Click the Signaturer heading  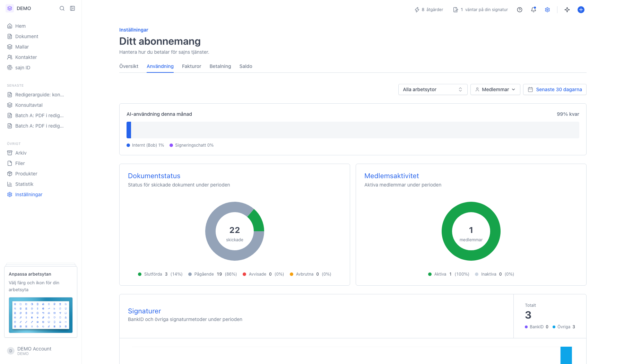coord(144,311)
